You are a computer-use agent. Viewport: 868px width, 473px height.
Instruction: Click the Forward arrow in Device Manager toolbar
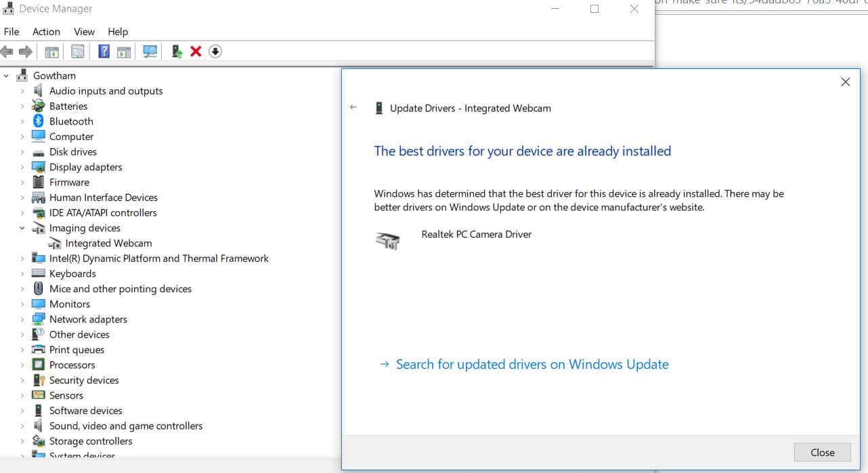tap(26, 51)
